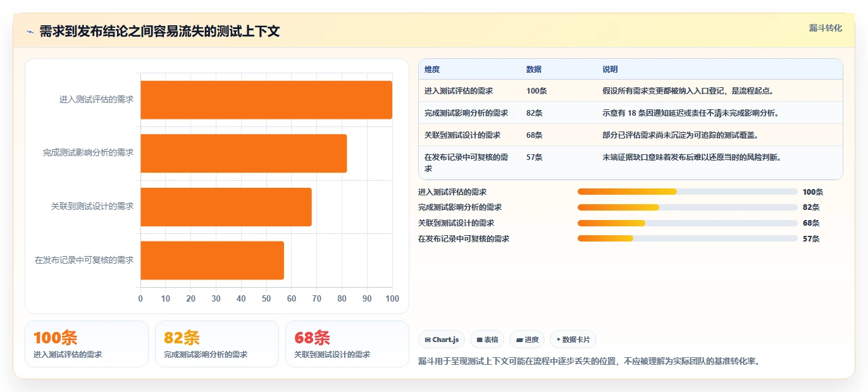This screenshot has width=868, height=392.
Task: Click 在发布记录中可复核的需求 label in progress list
Action: [x=464, y=239]
